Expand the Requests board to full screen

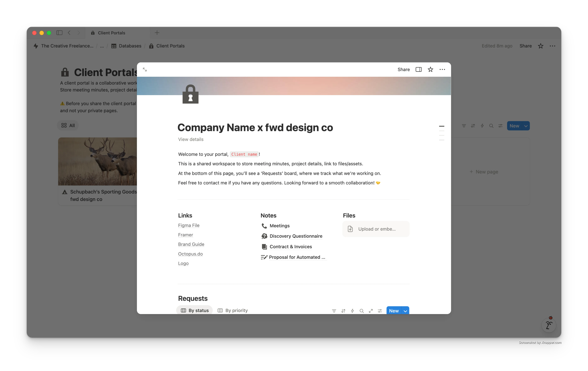pyautogui.click(x=371, y=311)
